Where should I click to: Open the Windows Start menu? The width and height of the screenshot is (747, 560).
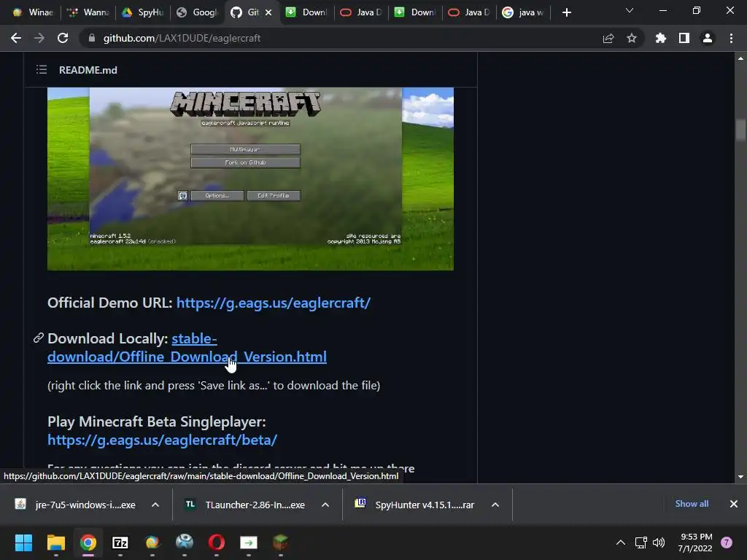point(23,542)
